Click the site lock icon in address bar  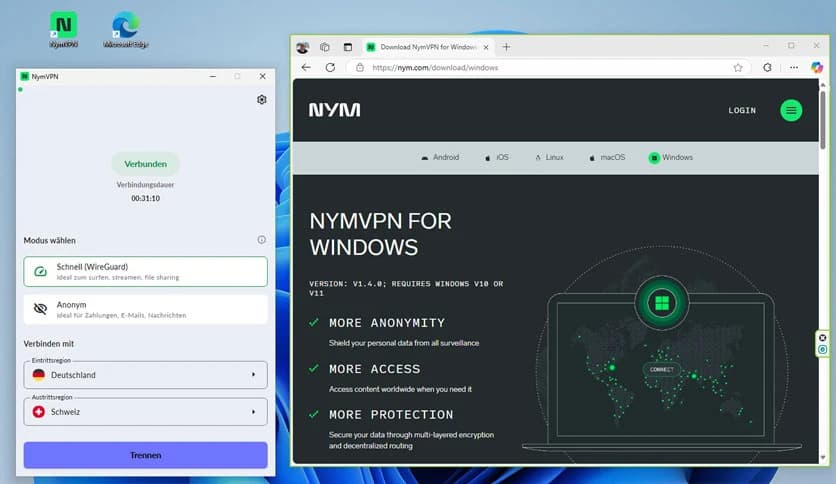360,68
